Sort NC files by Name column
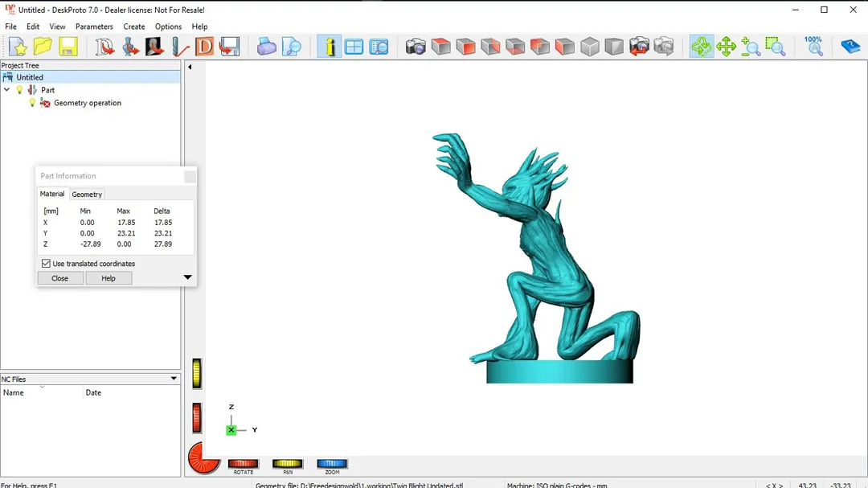868x488 pixels. click(42, 392)
